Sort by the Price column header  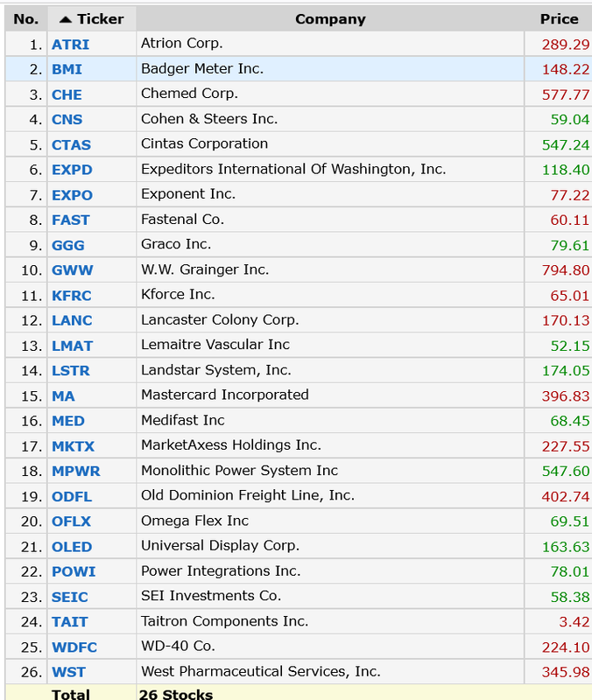[559, 19]
